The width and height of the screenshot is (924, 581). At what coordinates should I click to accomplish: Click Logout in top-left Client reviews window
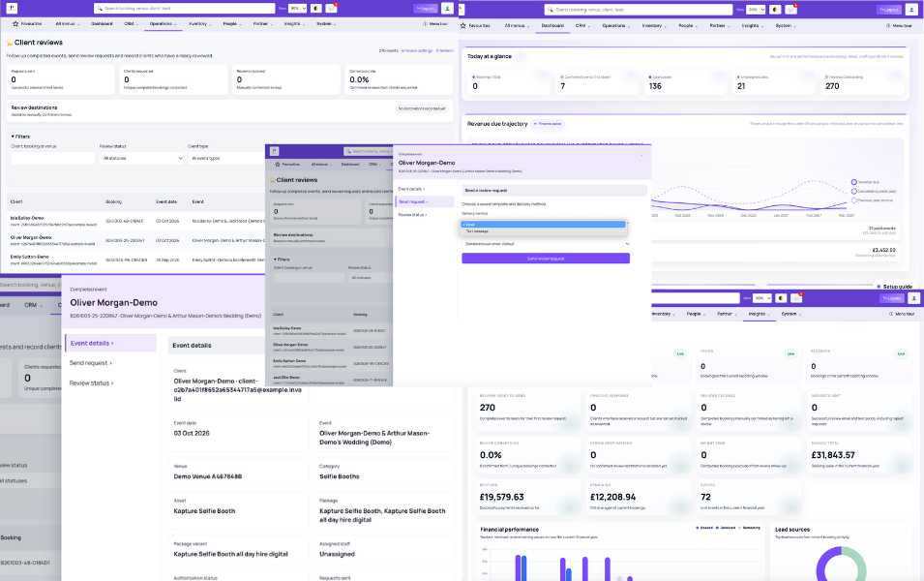(x=426, y=9)
